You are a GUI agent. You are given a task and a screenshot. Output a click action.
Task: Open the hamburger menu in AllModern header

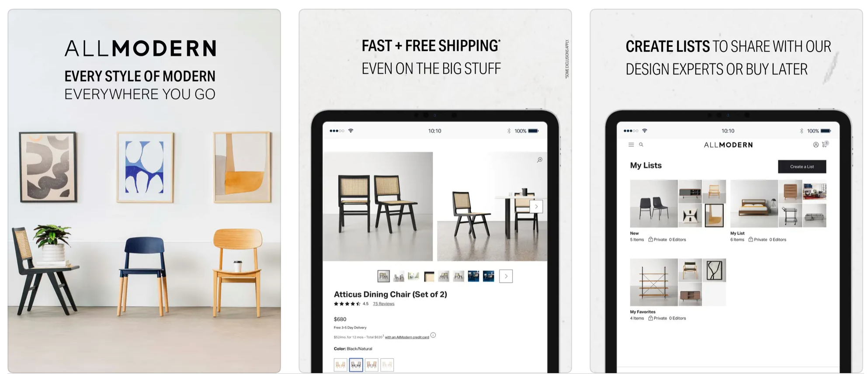click(x=631, y=145)
